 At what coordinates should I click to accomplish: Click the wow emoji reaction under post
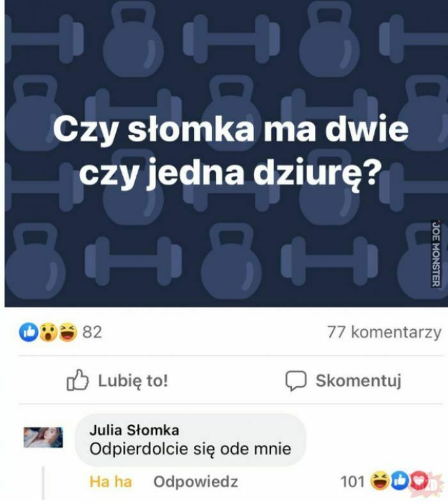pos(49,332)
